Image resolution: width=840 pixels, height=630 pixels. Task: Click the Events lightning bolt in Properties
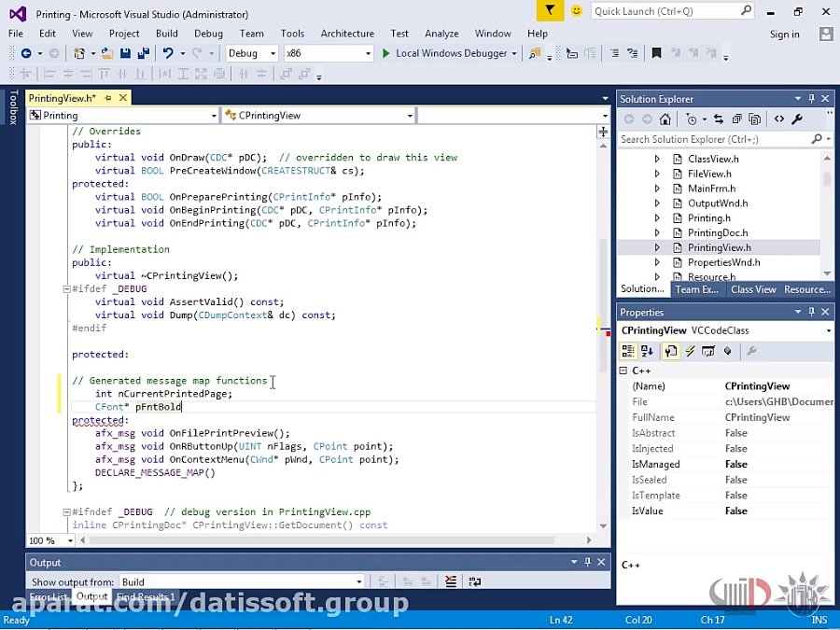point(690,351)
